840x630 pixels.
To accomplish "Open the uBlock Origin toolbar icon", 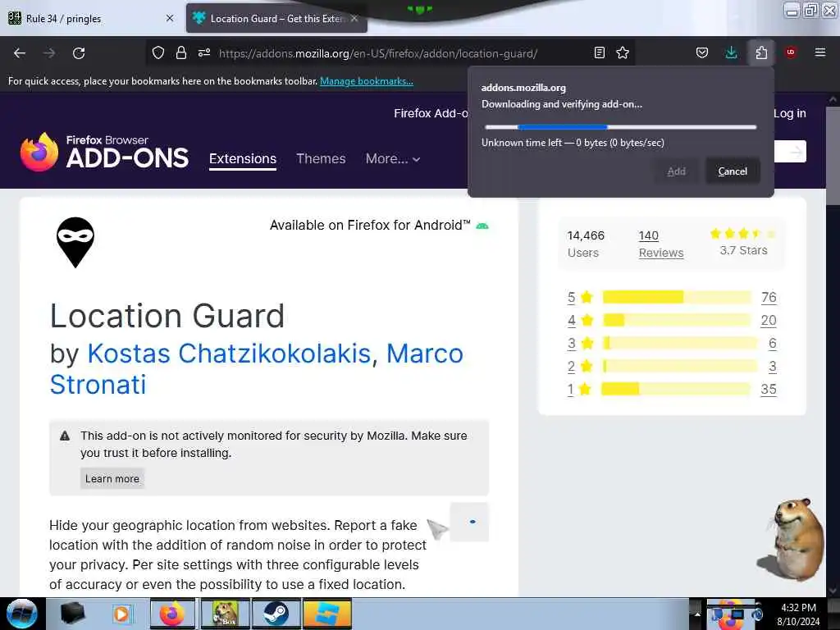I will (x=791, y=52).
